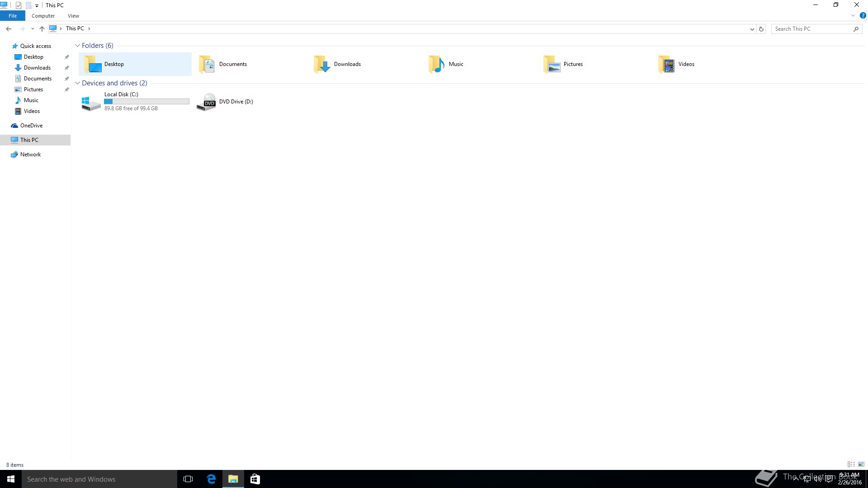868x488 pixels.
Task: Open Videos in the navigation pane
Action: click(x=32, y=111)
